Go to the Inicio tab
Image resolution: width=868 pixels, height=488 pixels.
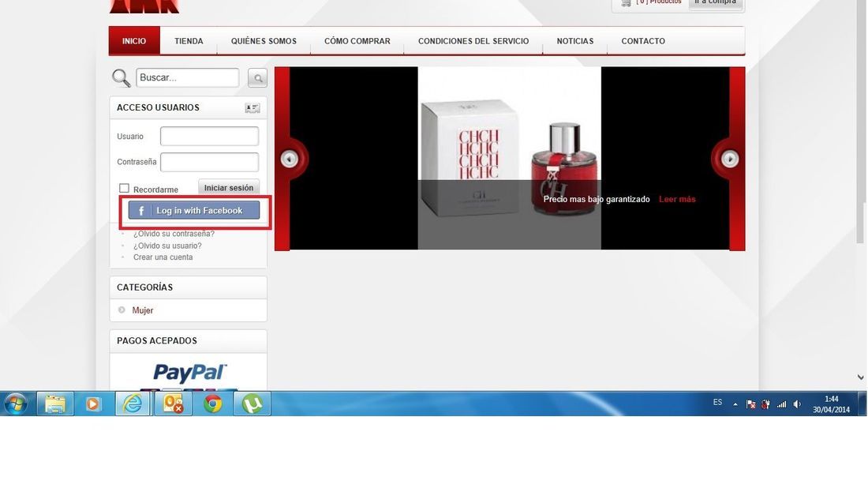pyautogui.click(x=134, y=41)
